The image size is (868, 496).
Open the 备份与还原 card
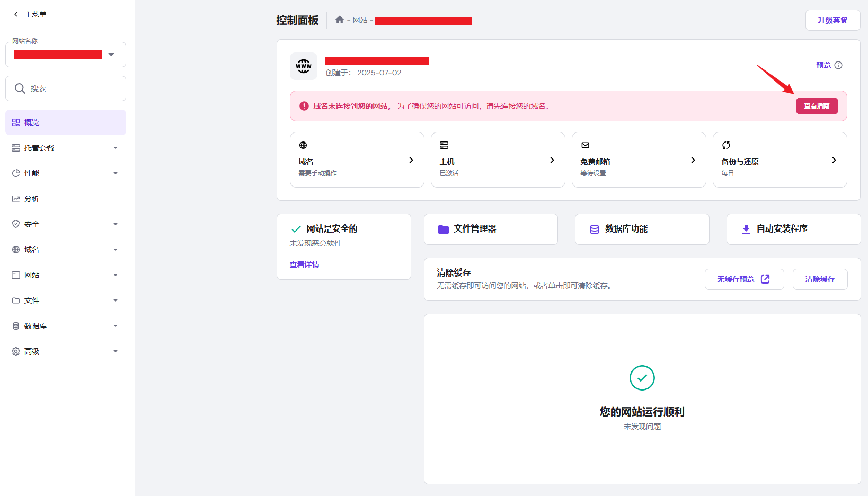(780, 160)
